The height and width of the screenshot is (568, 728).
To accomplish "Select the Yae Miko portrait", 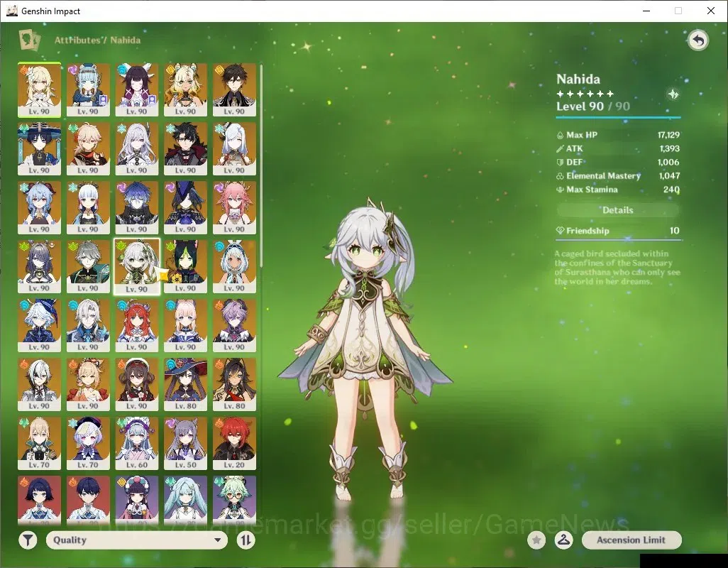I will pos(234,207).
